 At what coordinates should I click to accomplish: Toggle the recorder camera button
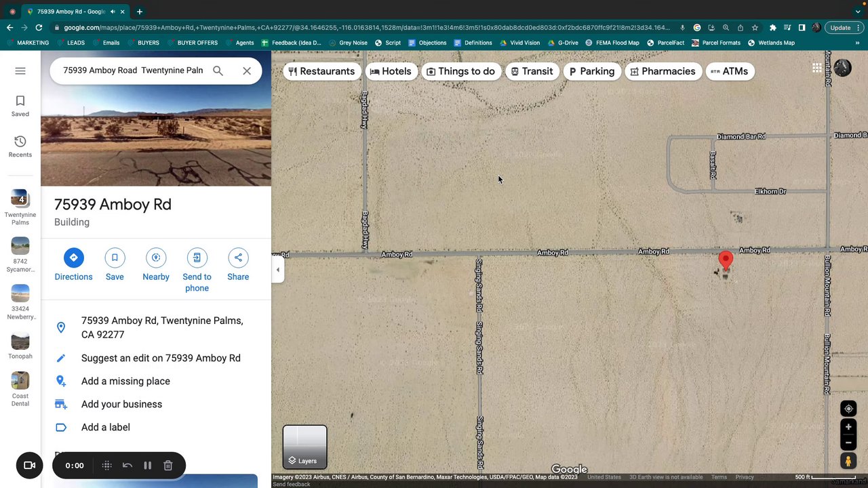[x=29, y=465]
